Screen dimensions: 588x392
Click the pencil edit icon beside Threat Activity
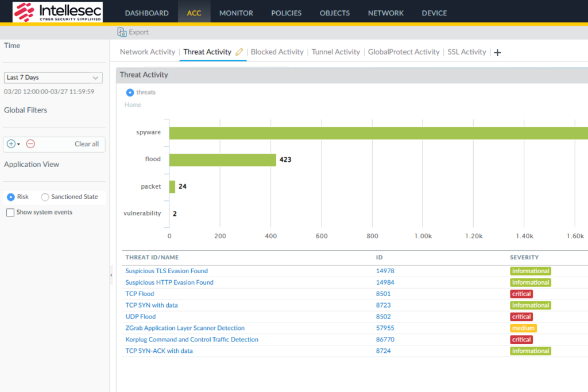[239, 52]
